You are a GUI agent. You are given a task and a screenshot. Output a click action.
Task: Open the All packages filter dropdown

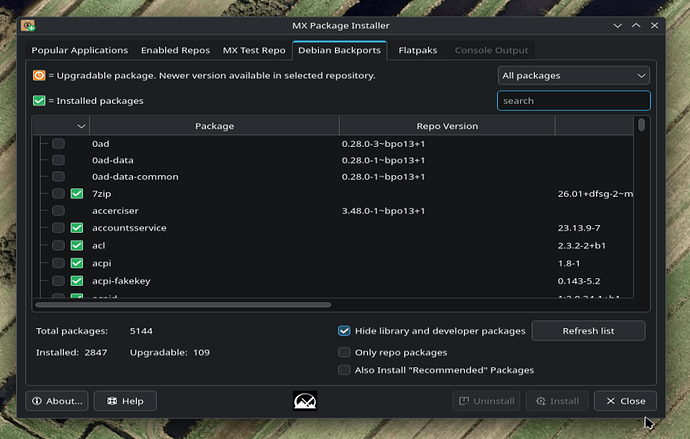[573, 76]
